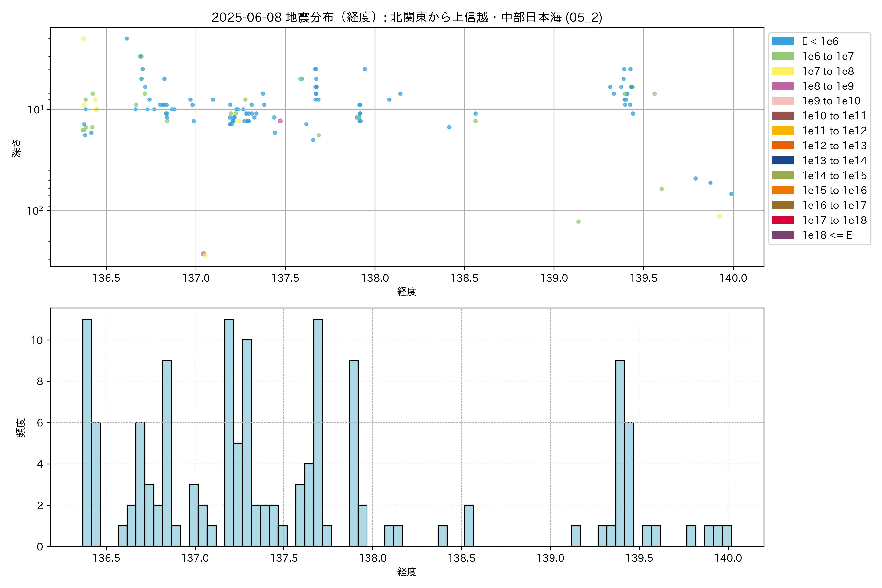Click the green scatter point below 100 depth
882x588 pixels.
[x=578, y=222]
